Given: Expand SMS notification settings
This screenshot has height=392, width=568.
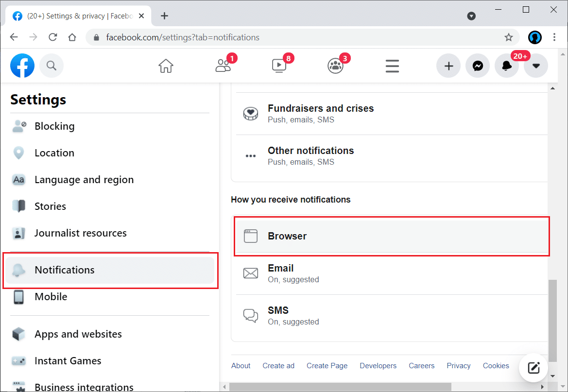Looking at the screenshot, I should coord(391,316).
